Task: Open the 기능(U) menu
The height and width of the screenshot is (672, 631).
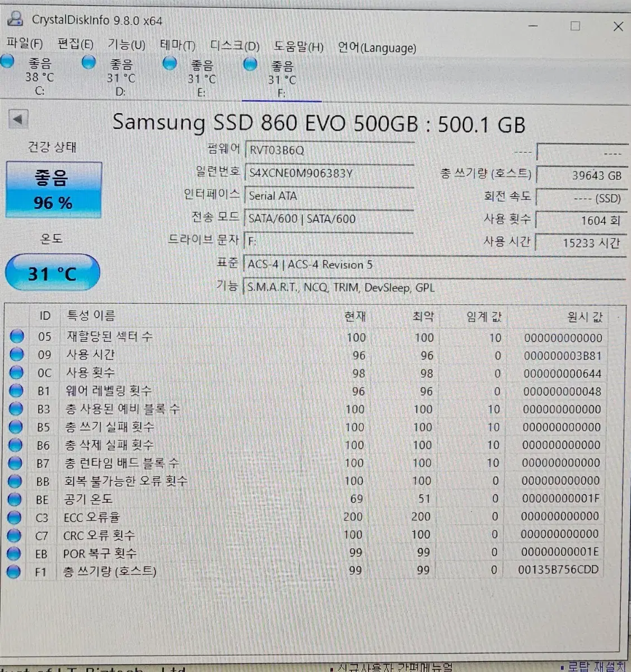Action: [x=127, y=45]
